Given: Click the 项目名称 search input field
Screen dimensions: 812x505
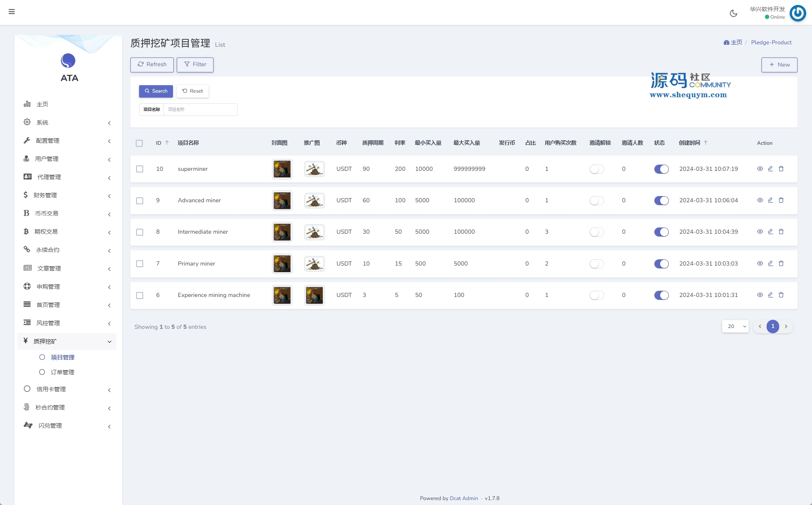Looking at the screenshot, I should click(x=200, y=110).
